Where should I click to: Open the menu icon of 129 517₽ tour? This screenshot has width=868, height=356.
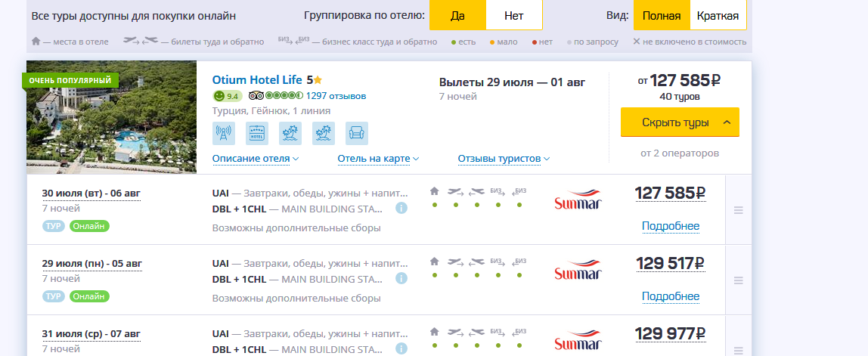pyautogui.click(x=738, y=280)
